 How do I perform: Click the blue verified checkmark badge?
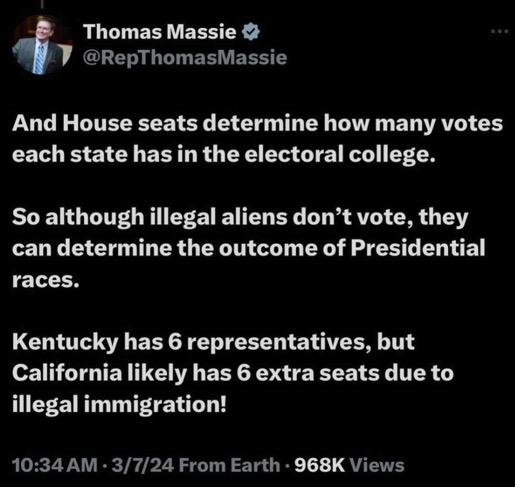tap(250, 32)
